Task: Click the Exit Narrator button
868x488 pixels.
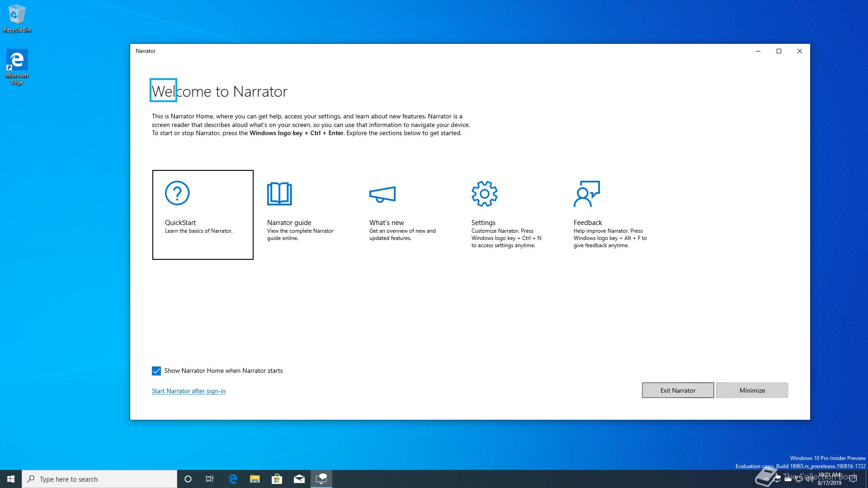Action: tap(678, 390)
